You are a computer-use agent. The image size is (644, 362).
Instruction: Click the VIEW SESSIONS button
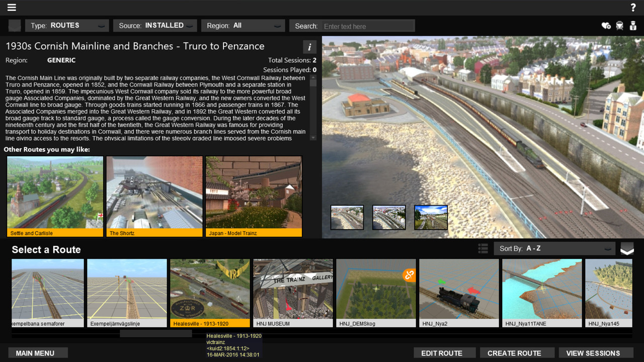coord(596,353)
